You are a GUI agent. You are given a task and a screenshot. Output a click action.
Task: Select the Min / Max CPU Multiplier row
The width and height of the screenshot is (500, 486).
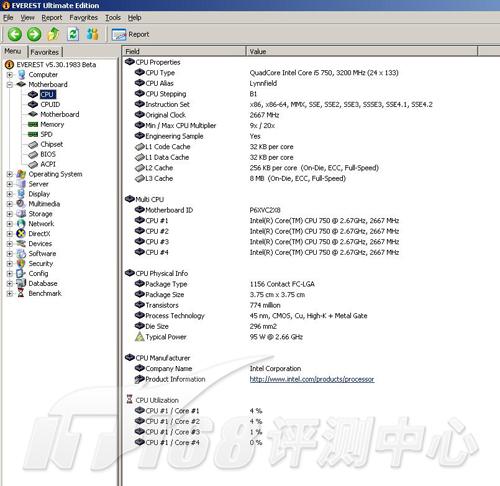205,125
